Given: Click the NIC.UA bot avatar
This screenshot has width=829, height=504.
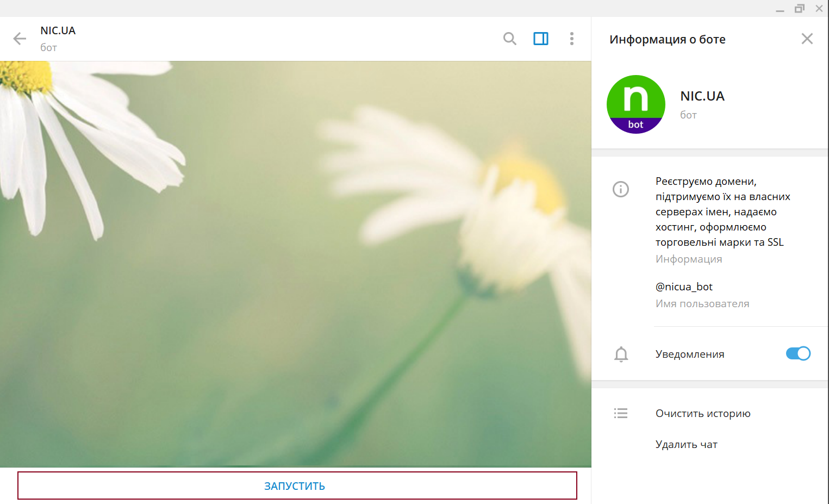Looking at the screenshot, I should pyautogui.click(x=635, y=104).
